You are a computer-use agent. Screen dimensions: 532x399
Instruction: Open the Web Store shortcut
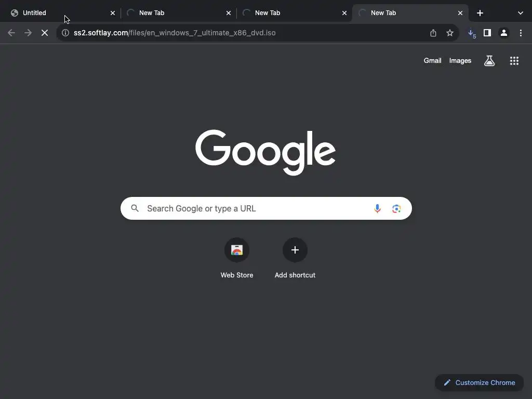coord(237,258)
